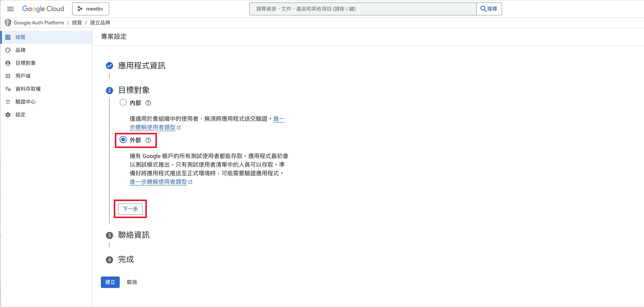Click the Google Cloud logo
This screenshot has height=307, width=644.
tap(43, 9)
